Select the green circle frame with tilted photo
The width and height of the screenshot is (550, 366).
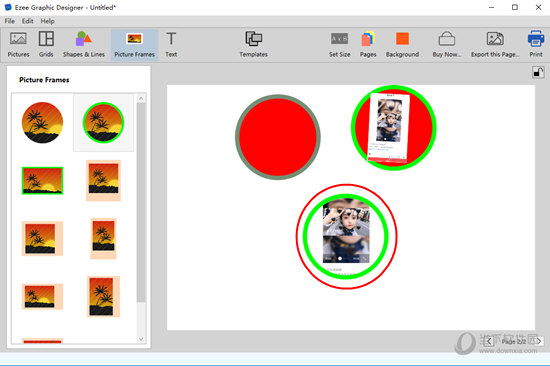[x=394, y=128]
